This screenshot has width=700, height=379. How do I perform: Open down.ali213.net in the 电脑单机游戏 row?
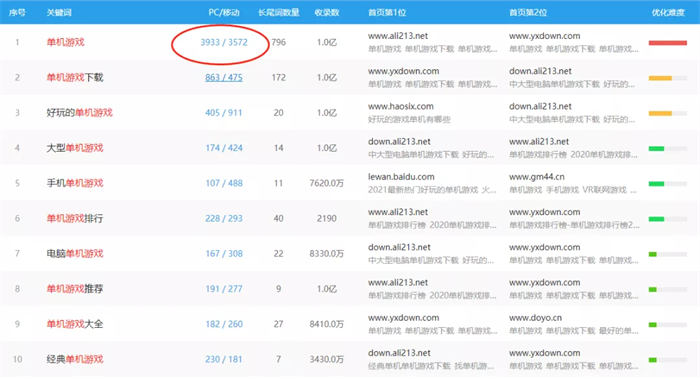(399, 248)
